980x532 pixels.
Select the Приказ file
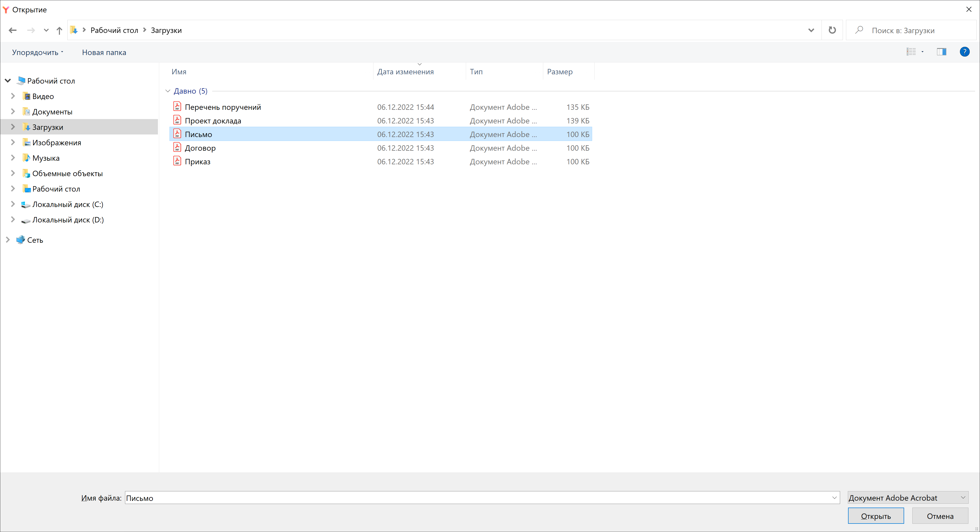coord(380,162)
